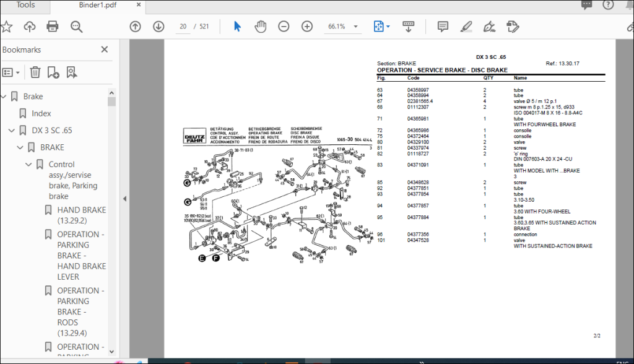Viewport: 634px width, 364px height.
Task: Zoom in with the plus circle button
Action: (x=307, y=27)
